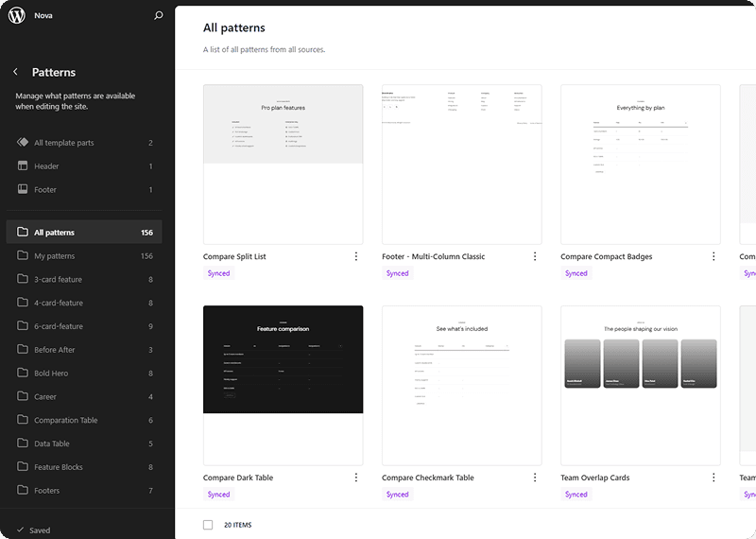Select the Data Table folder icon

coord(23,443)
